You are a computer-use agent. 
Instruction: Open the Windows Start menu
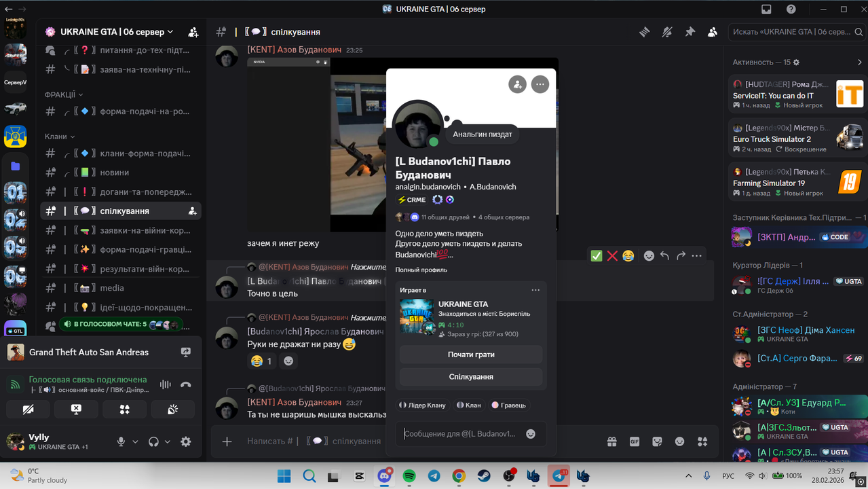click(x=284, y=476)
